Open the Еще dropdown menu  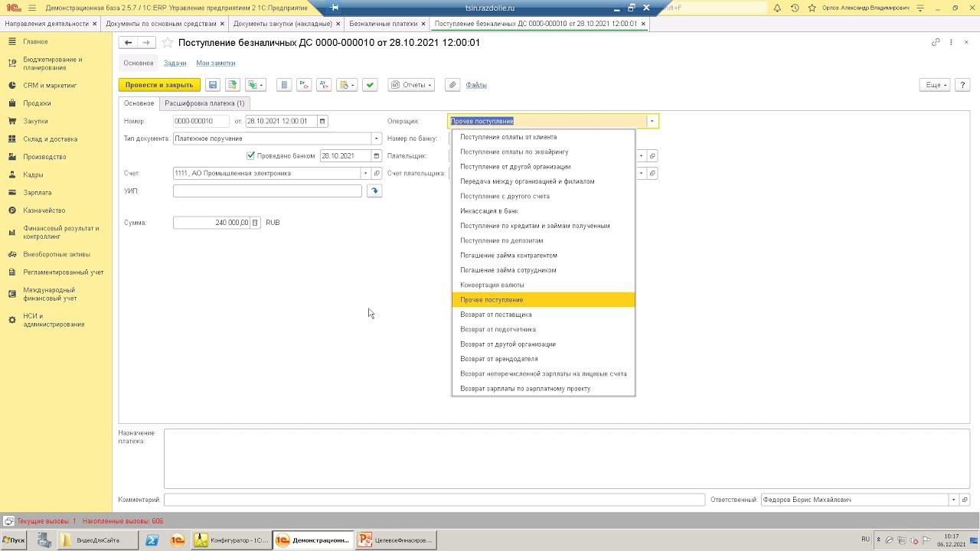coord(935,85)
